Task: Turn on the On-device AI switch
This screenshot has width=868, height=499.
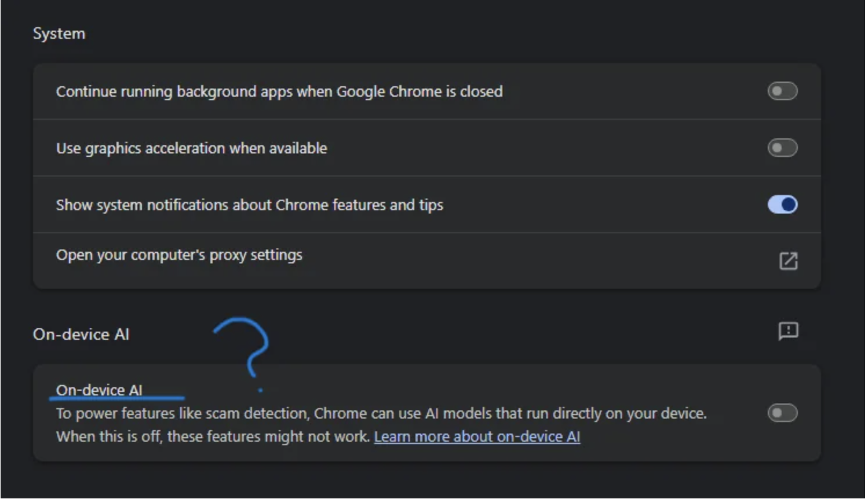Action: click(782, 413)
